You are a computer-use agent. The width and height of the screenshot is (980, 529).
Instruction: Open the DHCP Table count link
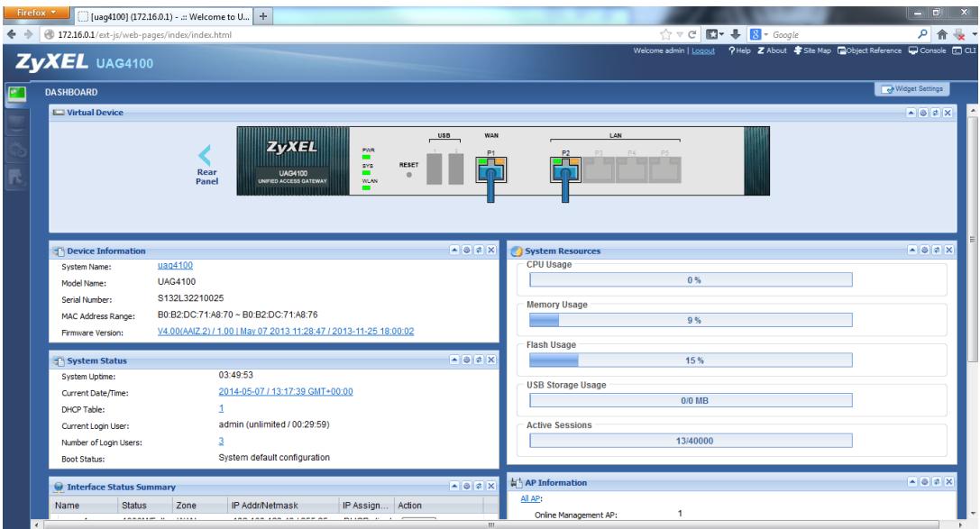point(221,408)
